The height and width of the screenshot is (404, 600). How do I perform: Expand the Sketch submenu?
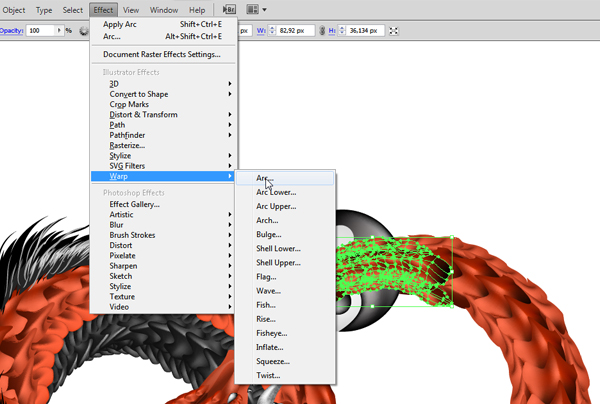(x=163, y=276)
